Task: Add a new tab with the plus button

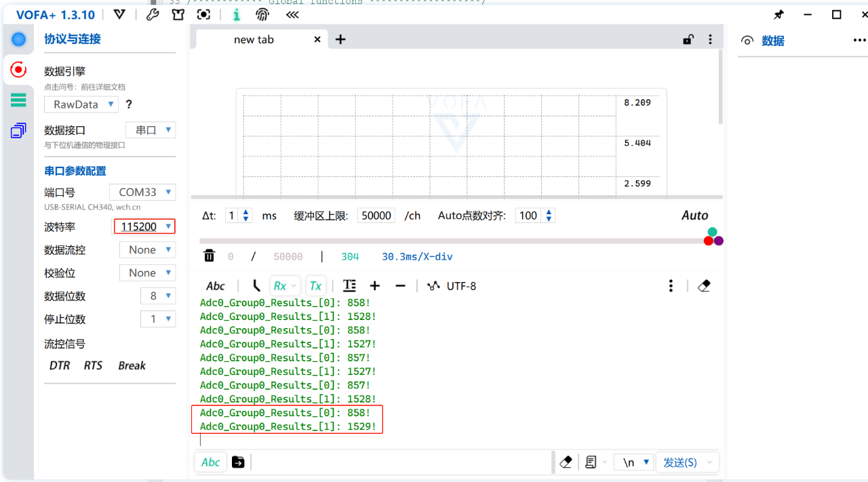Action: coord(340,39)
